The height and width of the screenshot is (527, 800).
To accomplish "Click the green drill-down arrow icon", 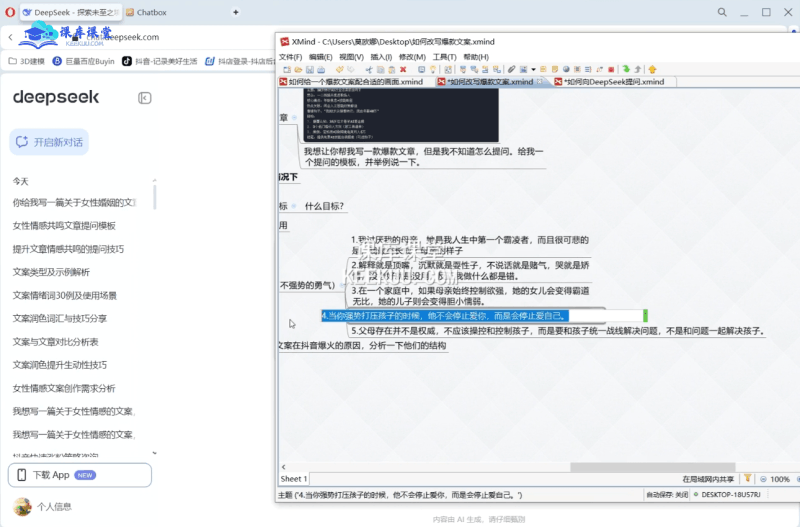I will pos(626,69).
